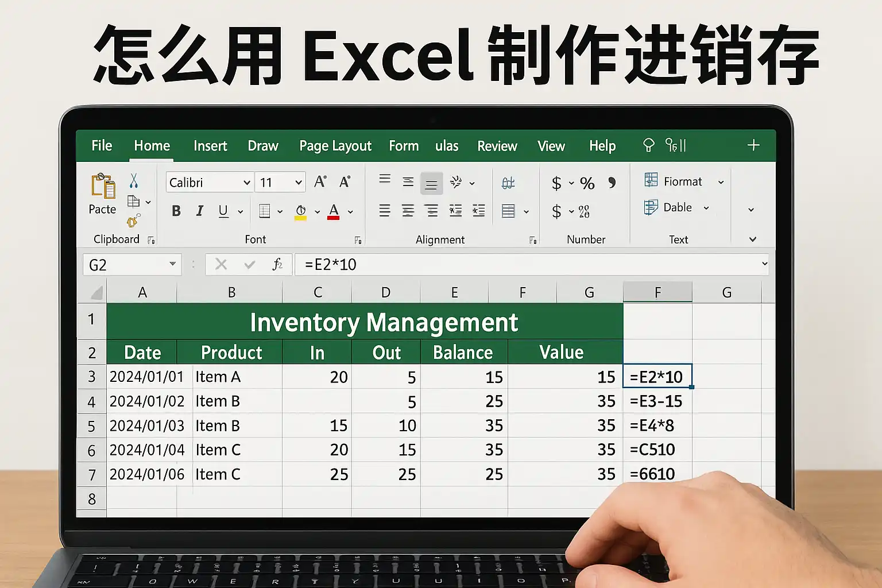
Task: Expand the Fill Color dropdown arrow
Action: coord(317,212)
